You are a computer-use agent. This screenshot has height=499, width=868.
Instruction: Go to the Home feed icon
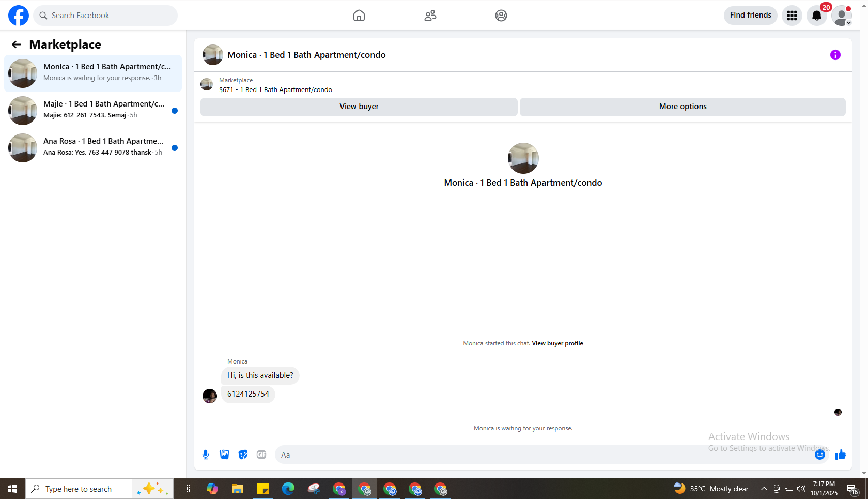pyautogui.click(x=359, y=16)
